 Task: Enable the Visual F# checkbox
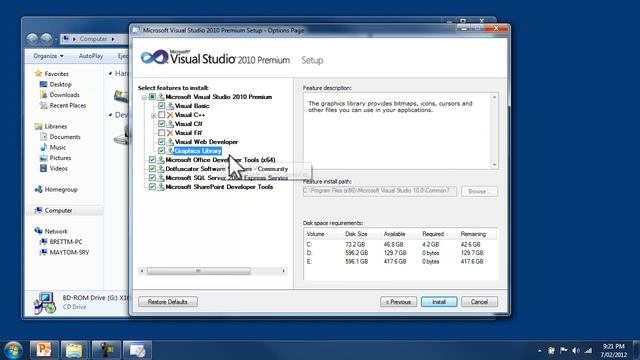click(162, 133)
